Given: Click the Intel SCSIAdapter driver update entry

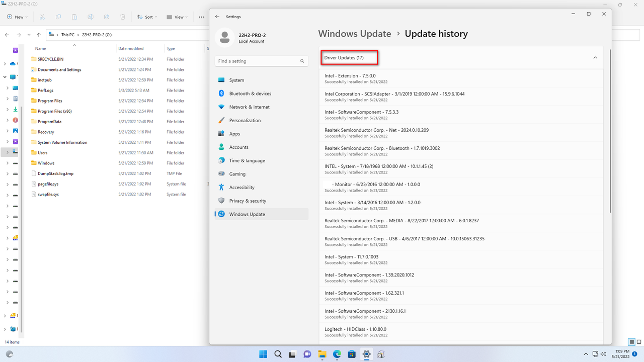Looking at the screenshot, I should coord(461,97).
